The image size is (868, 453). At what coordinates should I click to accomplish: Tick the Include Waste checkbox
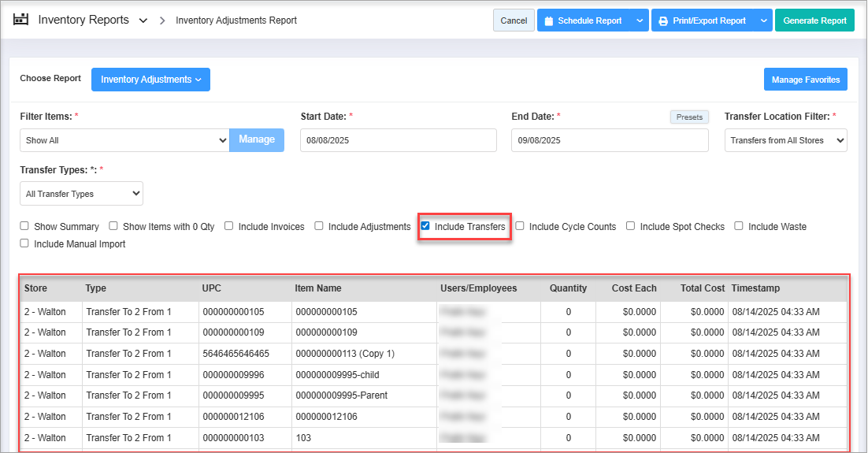coord(739,226)
